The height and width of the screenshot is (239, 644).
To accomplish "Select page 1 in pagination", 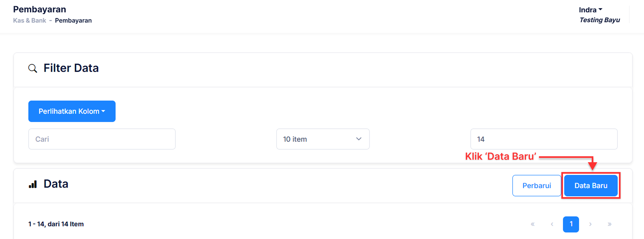I will (x=571, y=224).
